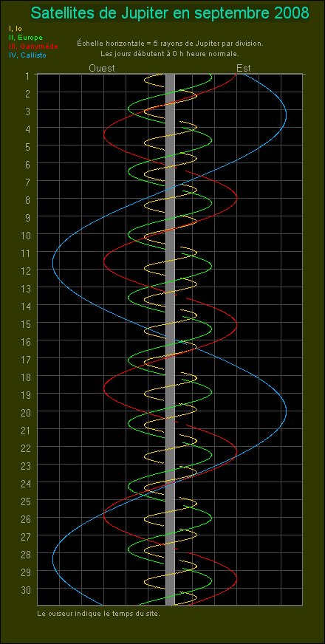The height and width of the screenshot is (644, 325).
Task: Click Callisto's western peak near day 12
Action: tap(53, 262)
